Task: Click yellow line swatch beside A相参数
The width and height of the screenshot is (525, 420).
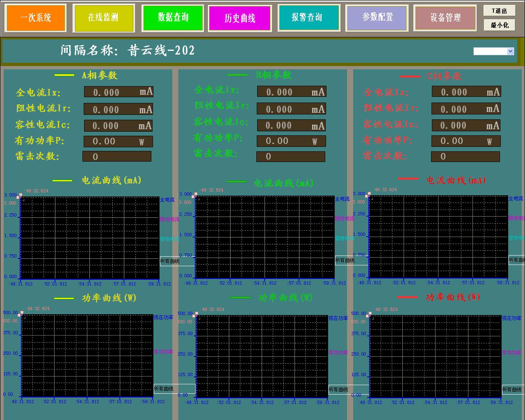Action: [64, 75]
